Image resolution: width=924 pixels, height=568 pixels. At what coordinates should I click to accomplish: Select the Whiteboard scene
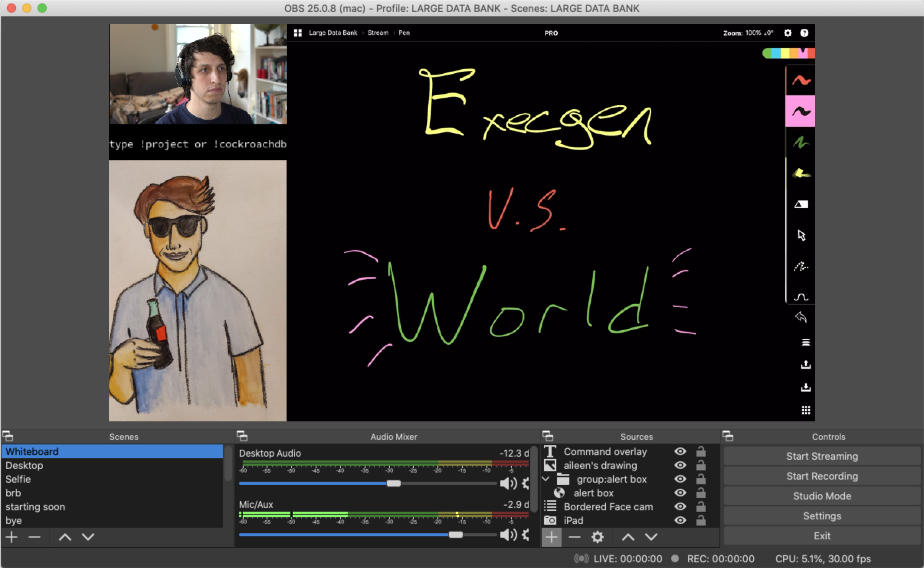click(112, 452)
